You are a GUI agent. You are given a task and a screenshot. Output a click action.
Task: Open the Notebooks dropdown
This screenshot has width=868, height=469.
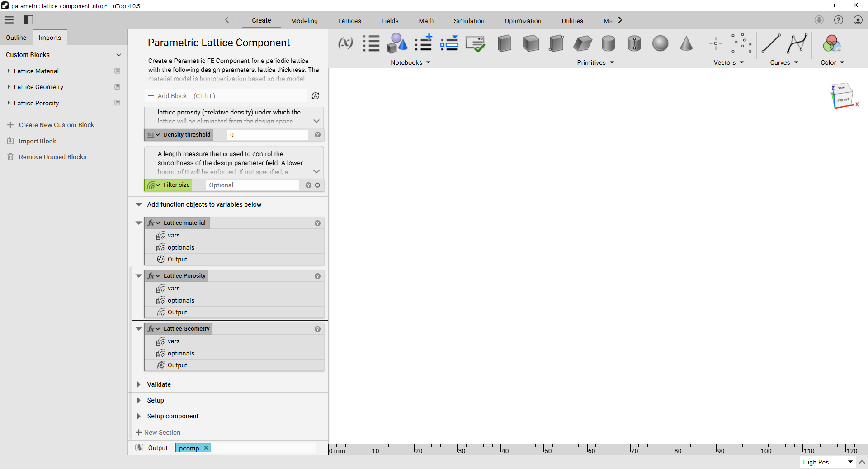[410, 62]
